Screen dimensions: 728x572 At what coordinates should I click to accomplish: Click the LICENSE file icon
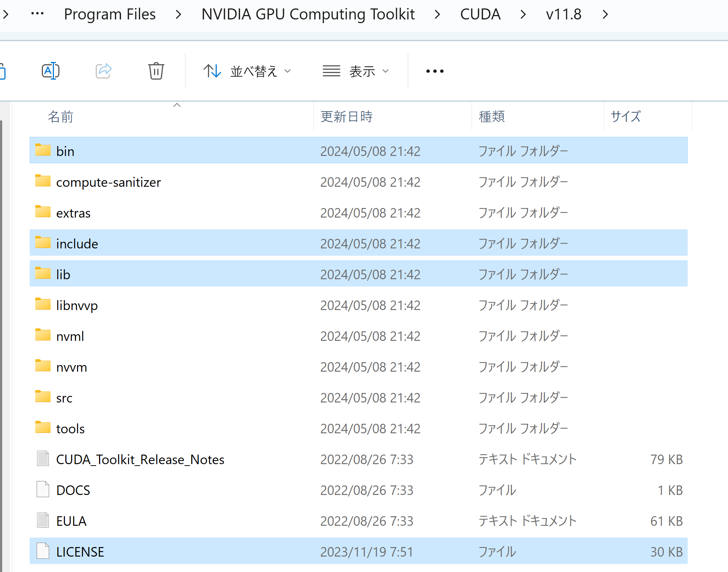(43, 551)
